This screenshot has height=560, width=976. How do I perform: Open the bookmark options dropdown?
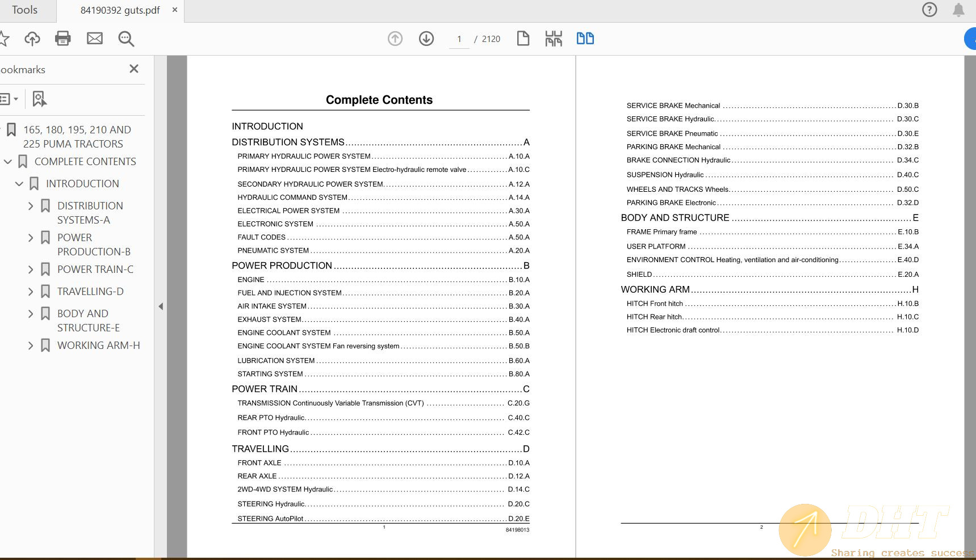pos(9,99)
